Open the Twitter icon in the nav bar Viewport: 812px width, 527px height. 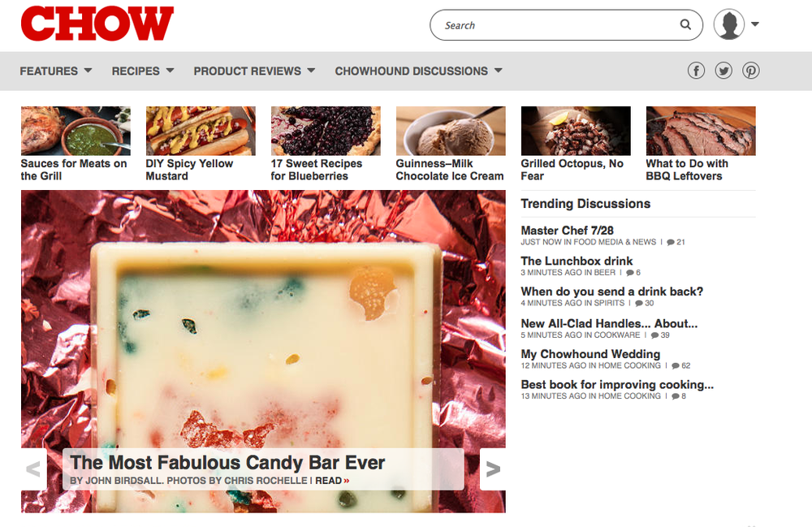pos(723,71)
